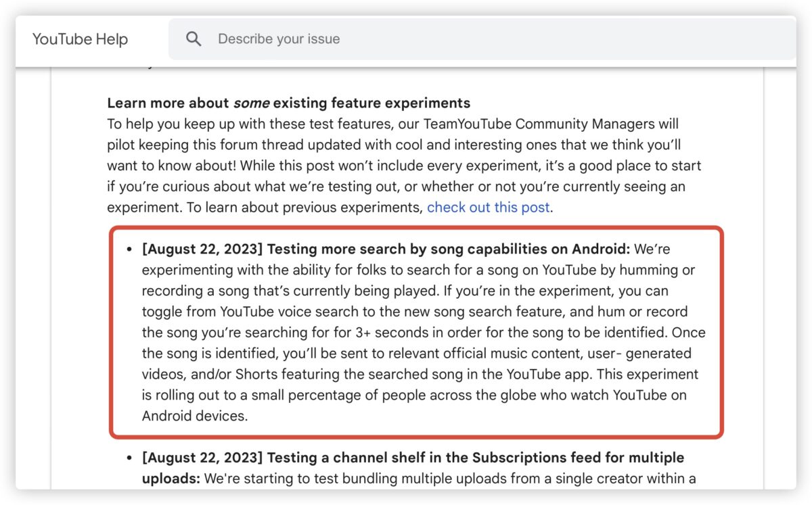The image size is (812, 505).
Task: Click '[August 22, 2023] Testing a channel shelf in the Subscriptions feed for multiple uploads:' heading
Action: click(413, 468)
